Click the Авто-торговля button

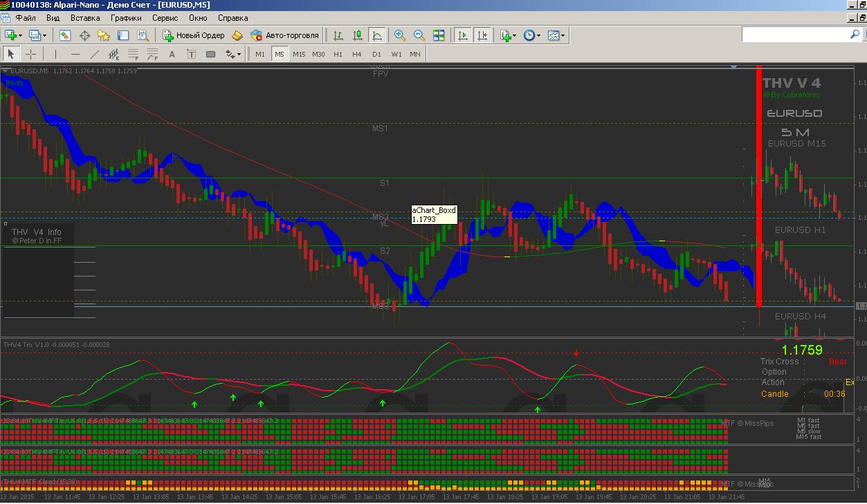285,35
